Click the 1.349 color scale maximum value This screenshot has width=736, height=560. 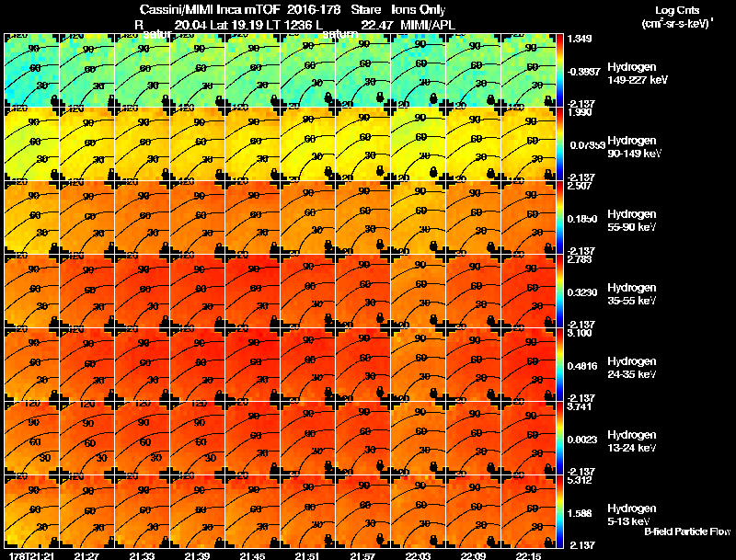coord(580,39)
